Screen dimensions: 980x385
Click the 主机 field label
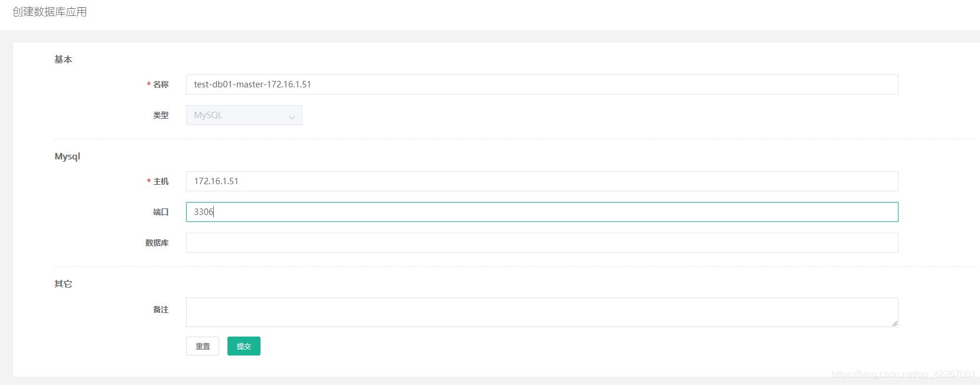click(161, 181)
